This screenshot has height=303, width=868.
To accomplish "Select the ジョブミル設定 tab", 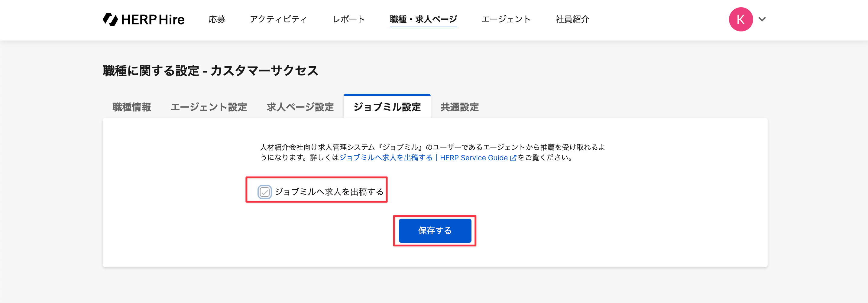I will point(387,107).
